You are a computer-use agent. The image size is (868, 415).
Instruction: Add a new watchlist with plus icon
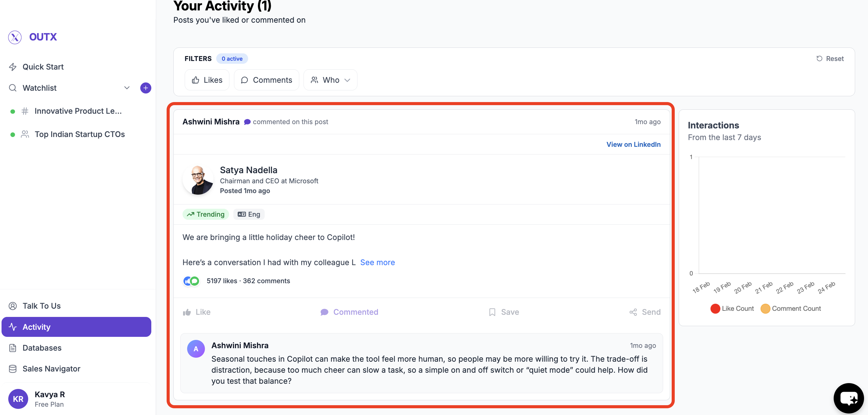coord(145,88)
